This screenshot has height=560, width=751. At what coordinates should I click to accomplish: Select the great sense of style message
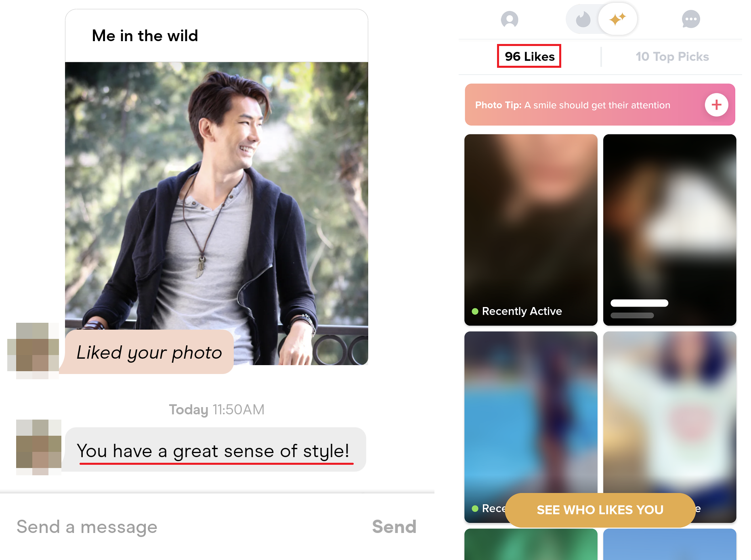coord(215,450)
